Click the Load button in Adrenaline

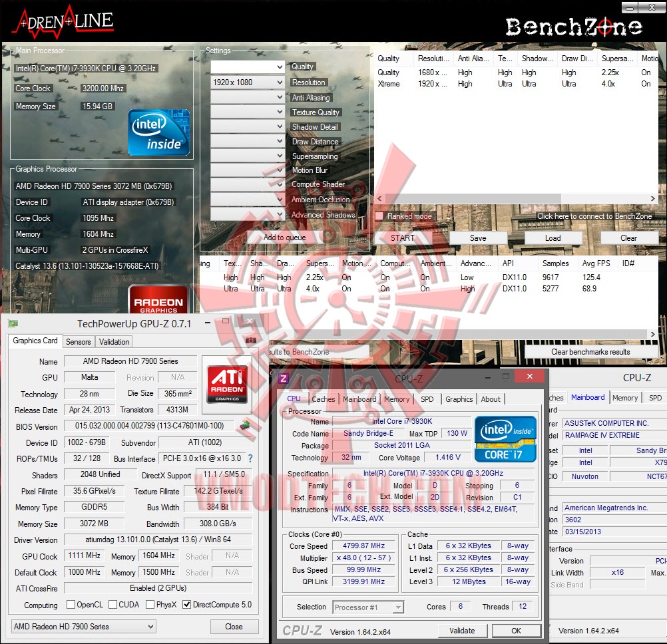tap(553, 238)
